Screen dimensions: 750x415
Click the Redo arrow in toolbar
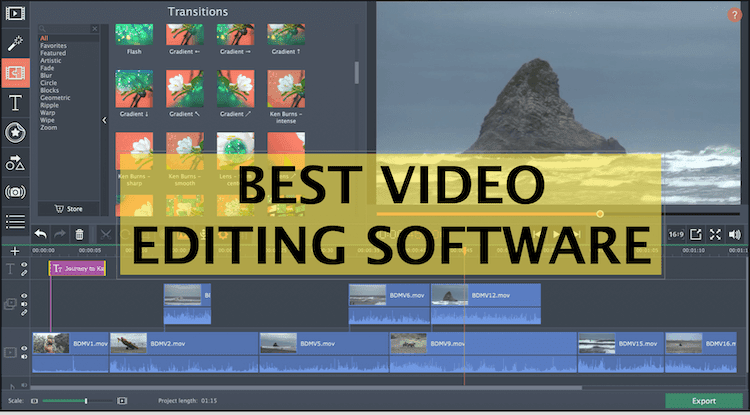[x=60, y=234]
